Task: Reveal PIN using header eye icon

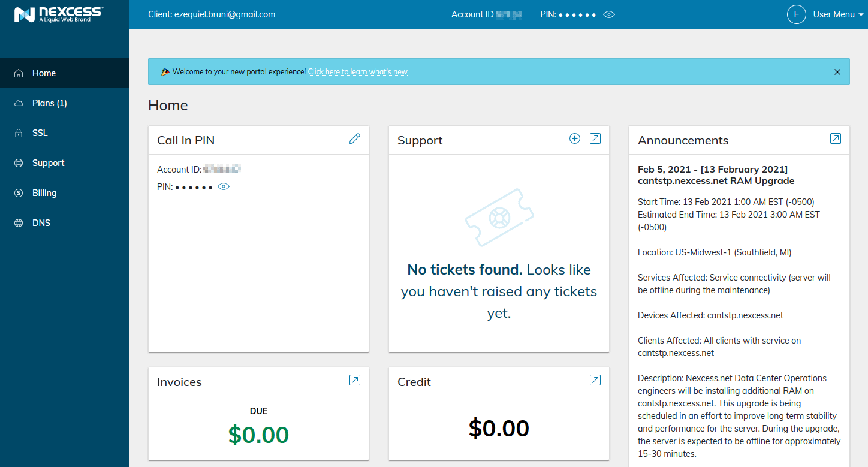Action: click(x=609, y=14)
